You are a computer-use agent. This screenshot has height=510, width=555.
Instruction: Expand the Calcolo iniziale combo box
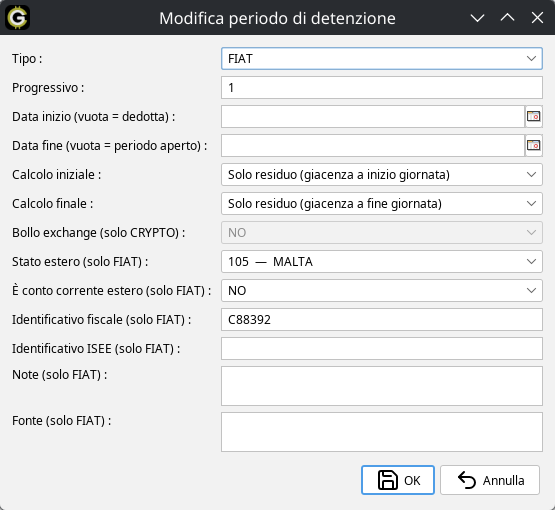pyautogui.click(x=382, y=174)
